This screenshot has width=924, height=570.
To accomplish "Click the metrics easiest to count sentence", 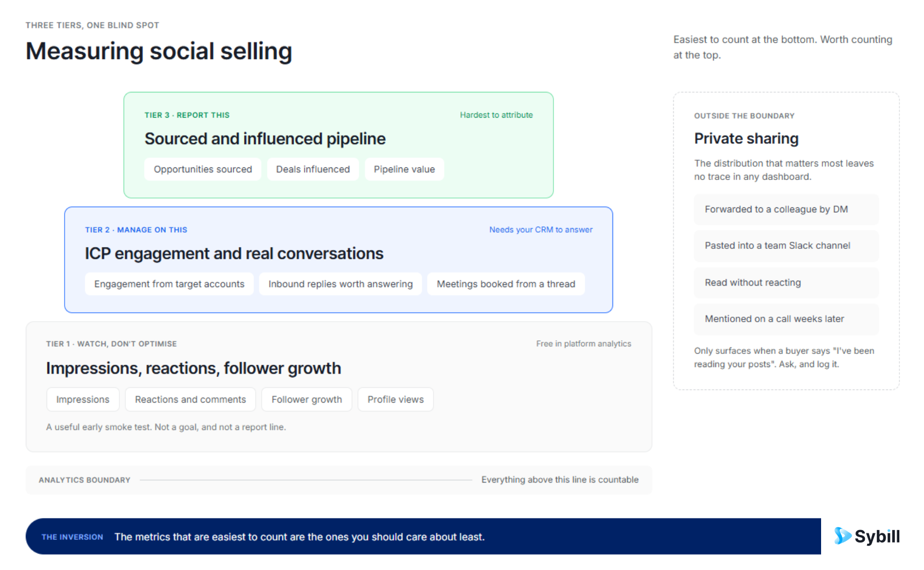I will (x=299, y=537).
